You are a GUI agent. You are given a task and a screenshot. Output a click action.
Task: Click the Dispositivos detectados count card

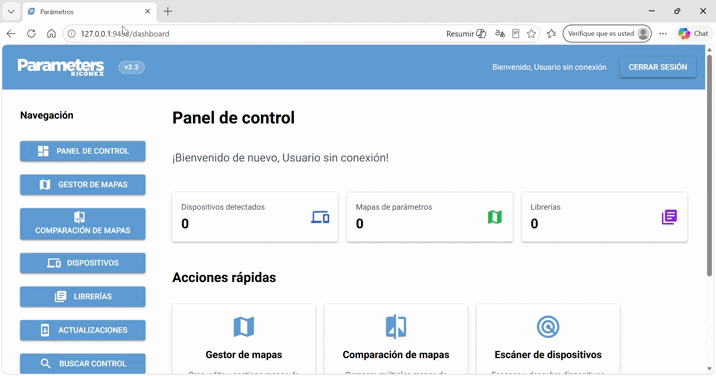coord(255,217)
